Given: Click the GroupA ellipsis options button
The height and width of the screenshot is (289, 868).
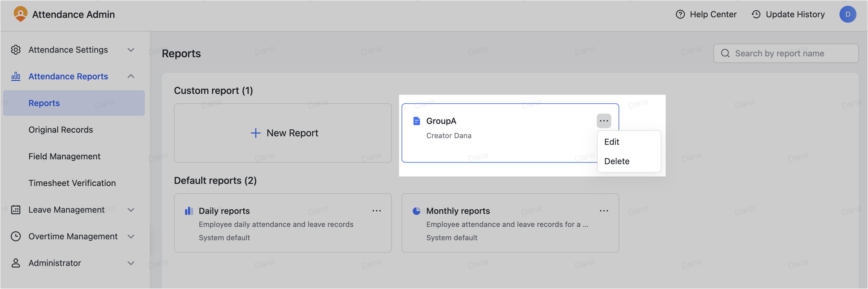Looking at the screenshot, I should pos(603,121).
